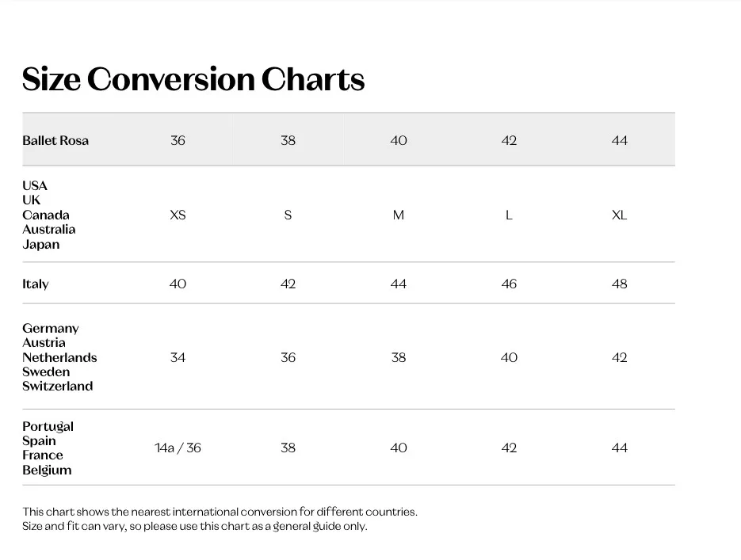Image resolution: width=741 pixels, height=560 pixels.
Task: Select Ballet Rosa size 44 header cell
Action: 619,140
